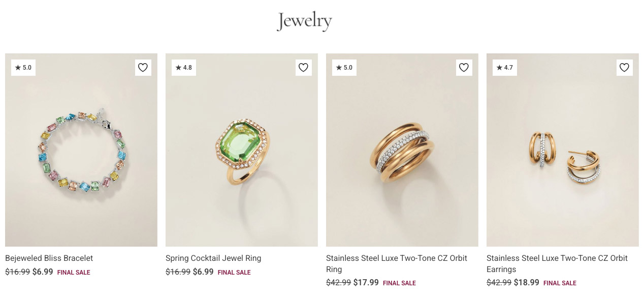The height and width of the screenshot is (298, 644).
Task: Open the Bejeweled Bliss Bracelet product page
Action: click(x=49, y=258)
